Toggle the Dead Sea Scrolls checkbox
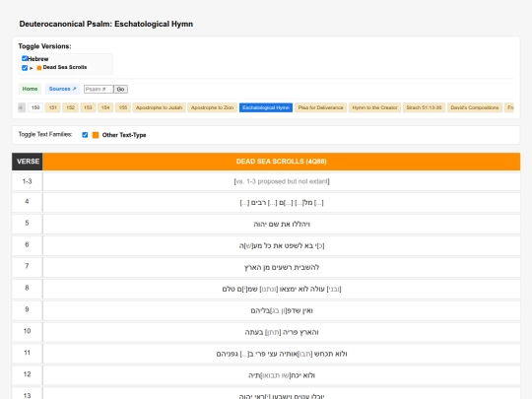 click(25, 68)
